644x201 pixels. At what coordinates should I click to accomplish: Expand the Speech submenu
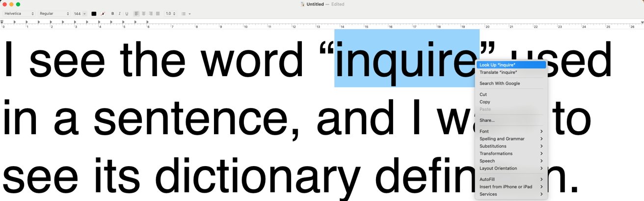pos(511,161)
